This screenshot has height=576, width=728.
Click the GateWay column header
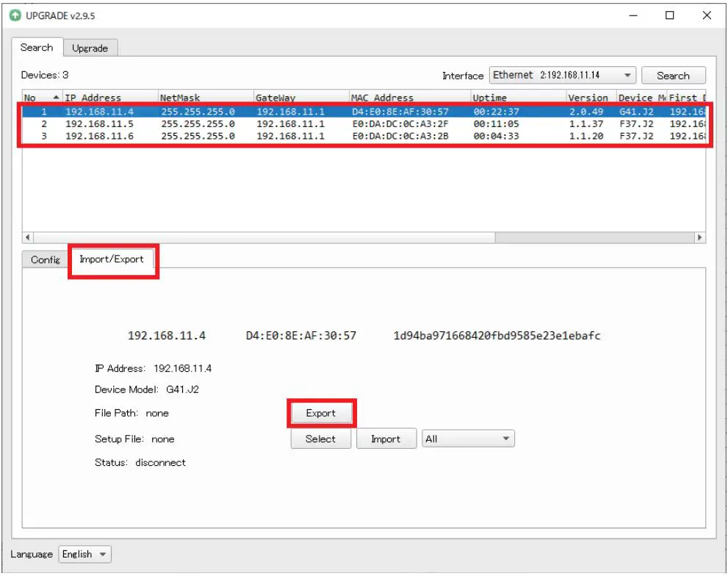pyautogui.click(x=301, y=98)
